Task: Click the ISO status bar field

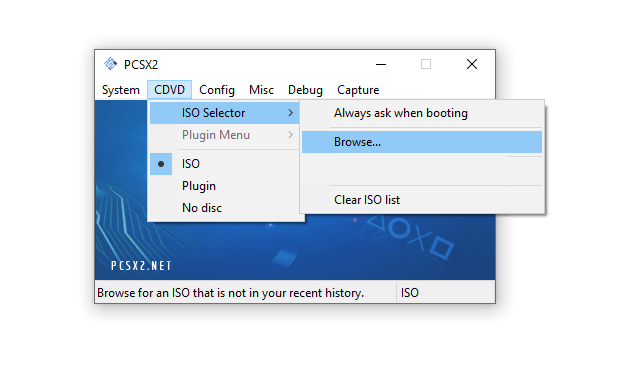Action: point(446,293)
